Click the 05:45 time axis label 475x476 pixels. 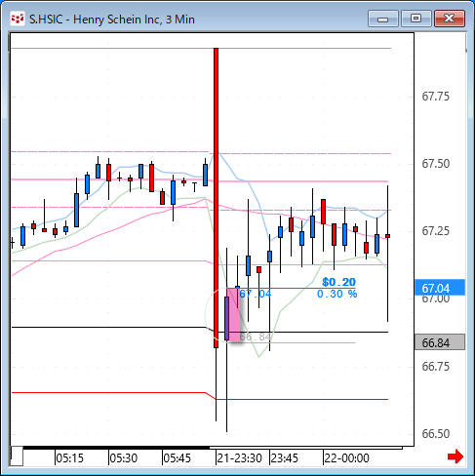pyautogui.click(x=177, y=458)
